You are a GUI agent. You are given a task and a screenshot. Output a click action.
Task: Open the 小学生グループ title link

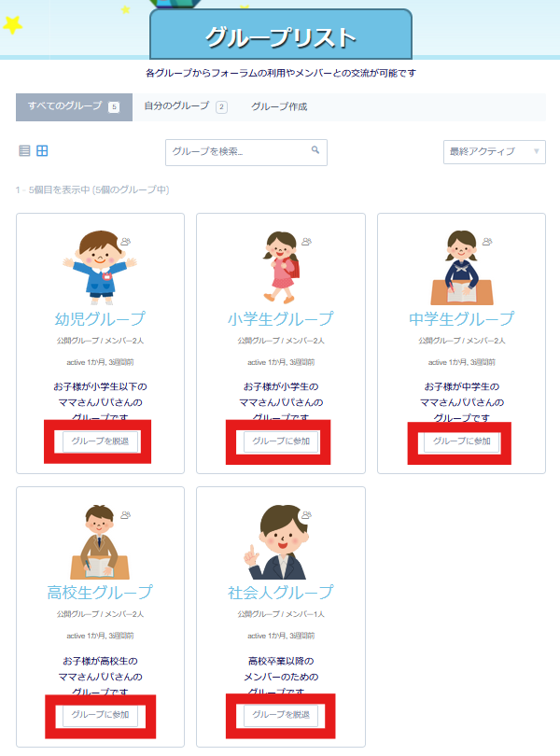[x=280, y=319]
